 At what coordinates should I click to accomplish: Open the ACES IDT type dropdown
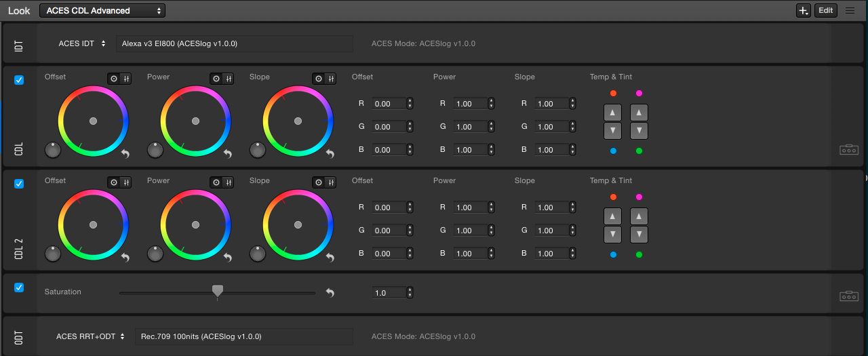(82, 43)
